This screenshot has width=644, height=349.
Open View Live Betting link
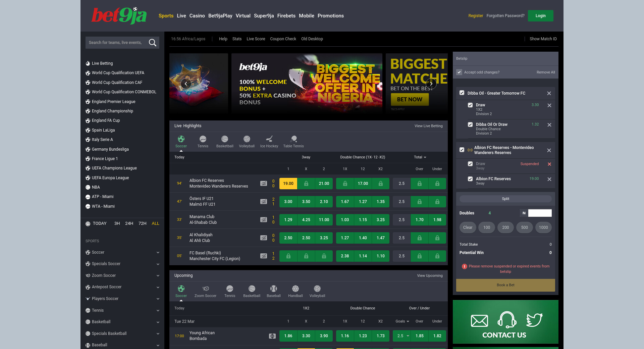pyautogui.click(x=428, y=126)
